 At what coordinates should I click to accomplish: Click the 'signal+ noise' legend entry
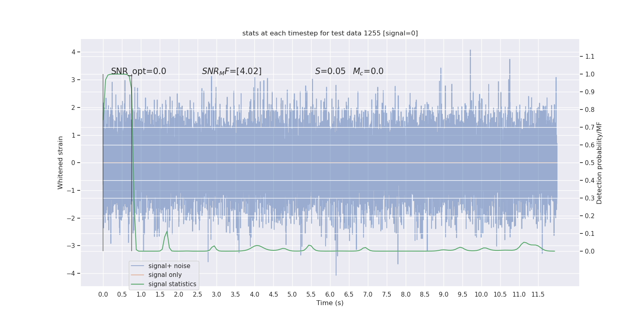(x=169, y=266)
